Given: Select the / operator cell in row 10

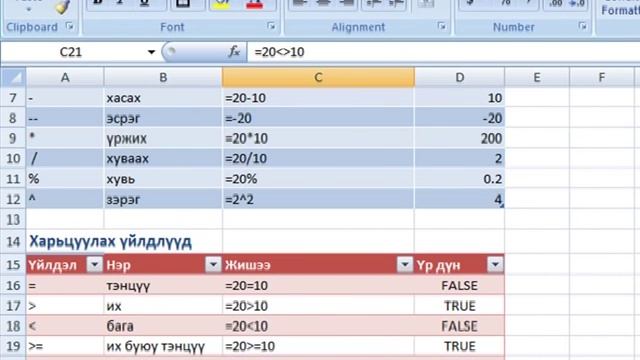Looking at the screenshot, I should (65, 158).
